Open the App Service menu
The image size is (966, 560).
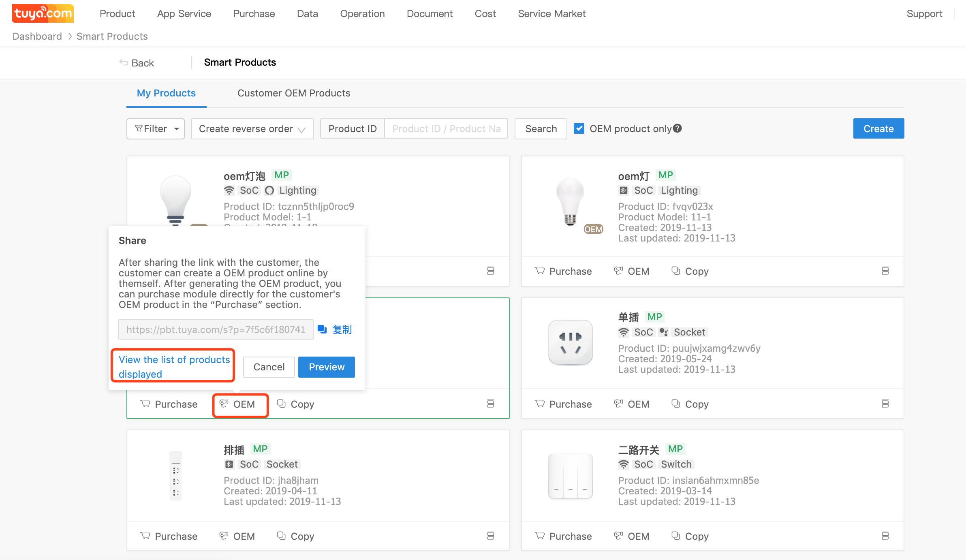pyautogui.click(x=184, y=14)
